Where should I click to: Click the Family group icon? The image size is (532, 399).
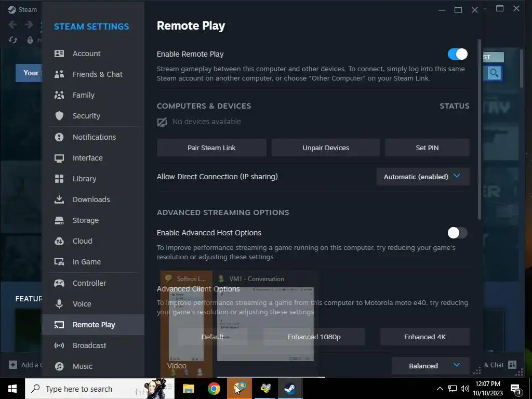[59, 95]
